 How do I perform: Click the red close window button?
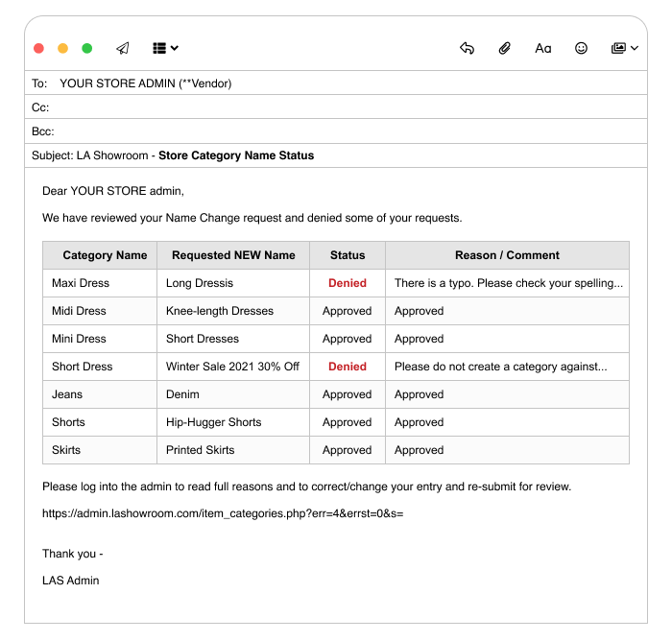[x=38, y=48]
